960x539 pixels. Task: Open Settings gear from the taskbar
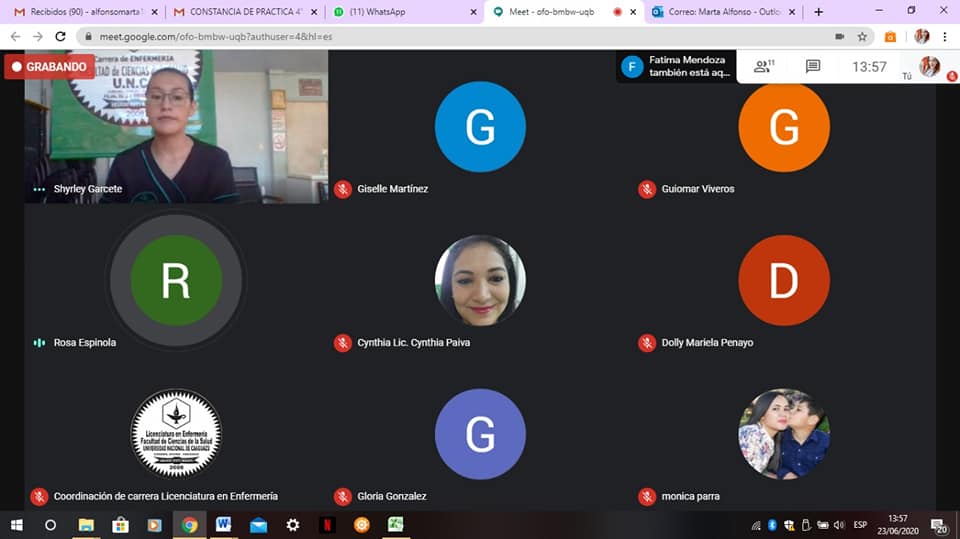coord(293,525)
